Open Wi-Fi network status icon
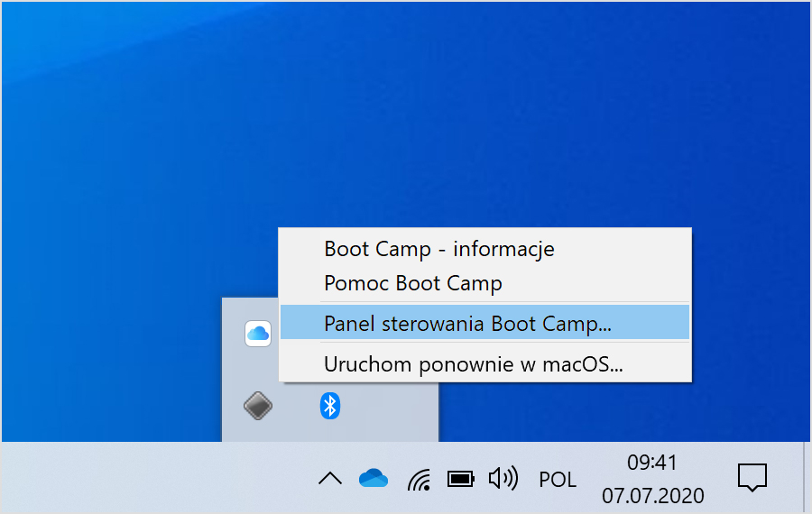This screenshot has height=514, width=812. pos(419,479)
